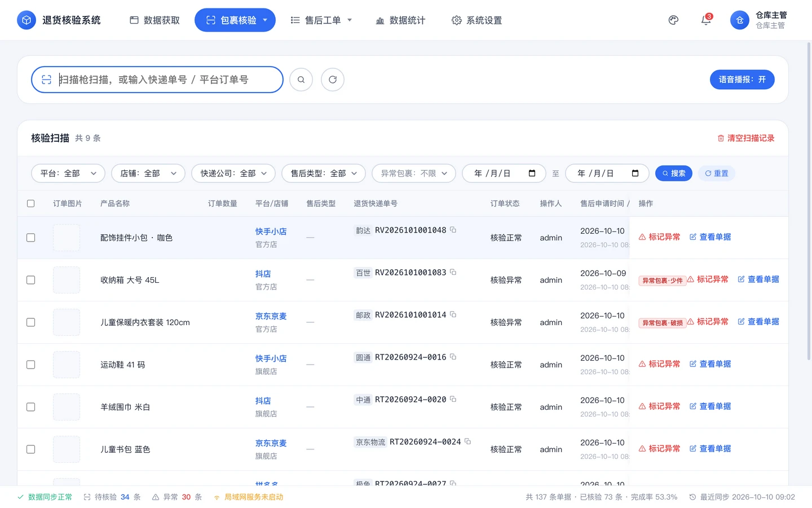Viewport: 812px width, 508px height.
Task: Go to 数据统计 nav item
Action: coord(400,20)
